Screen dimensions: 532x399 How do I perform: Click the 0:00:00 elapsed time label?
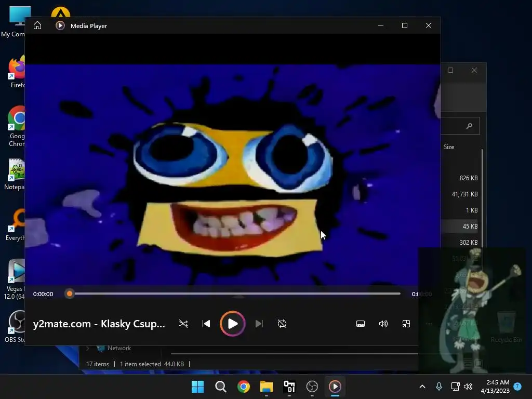click(x=43, y=294)
